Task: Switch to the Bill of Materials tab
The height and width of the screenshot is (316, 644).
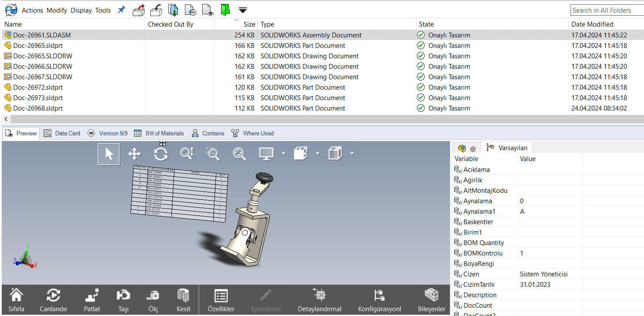Action: tap(159, 133)
